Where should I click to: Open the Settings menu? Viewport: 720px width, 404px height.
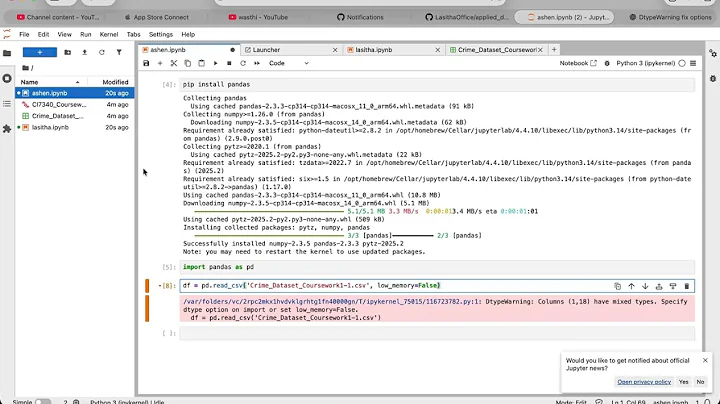tap(161, 34)
